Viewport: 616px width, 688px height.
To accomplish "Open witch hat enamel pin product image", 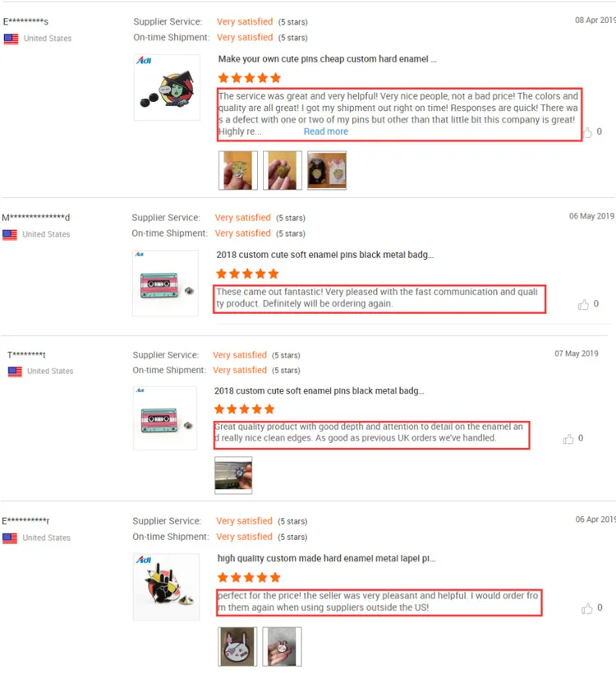I will (167, 88).
